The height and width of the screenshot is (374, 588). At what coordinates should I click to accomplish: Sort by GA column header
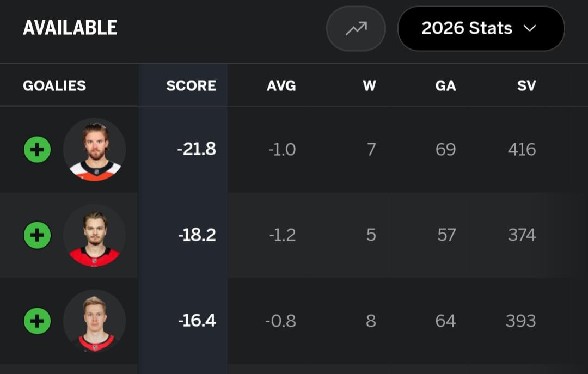(445, 85)
